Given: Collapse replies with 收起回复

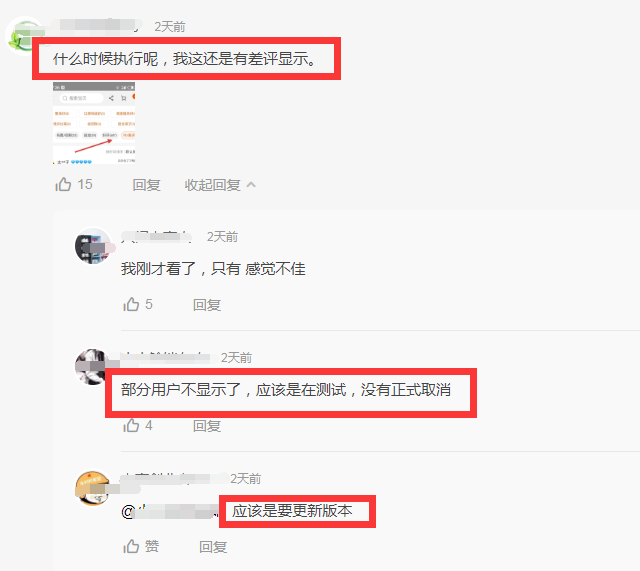Looking at the screenshot, I should point(213,185).
